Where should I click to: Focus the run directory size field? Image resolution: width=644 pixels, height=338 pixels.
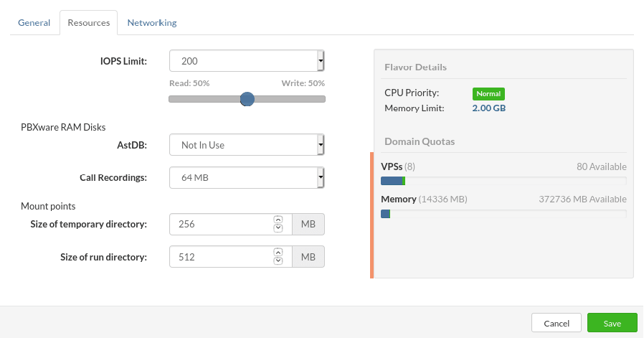point(222,257)
